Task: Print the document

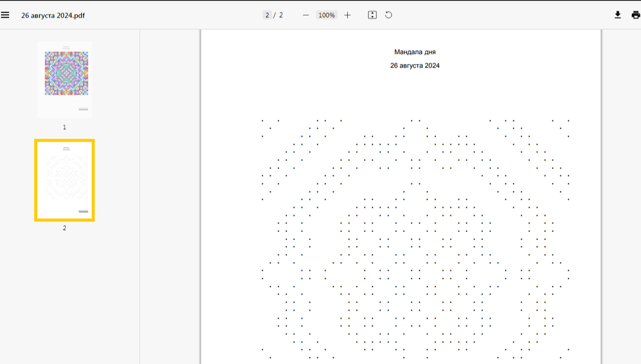Action: coord(635,15)
